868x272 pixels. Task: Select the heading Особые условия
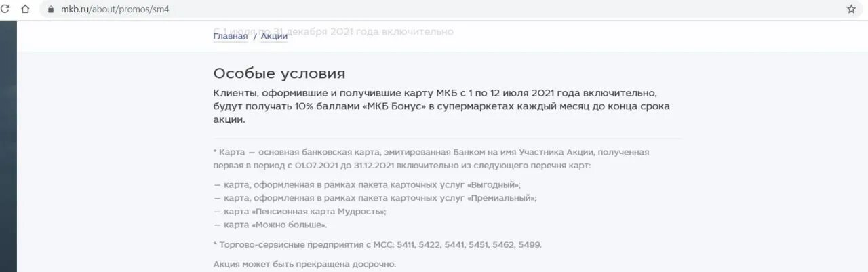tap(279, 73)
